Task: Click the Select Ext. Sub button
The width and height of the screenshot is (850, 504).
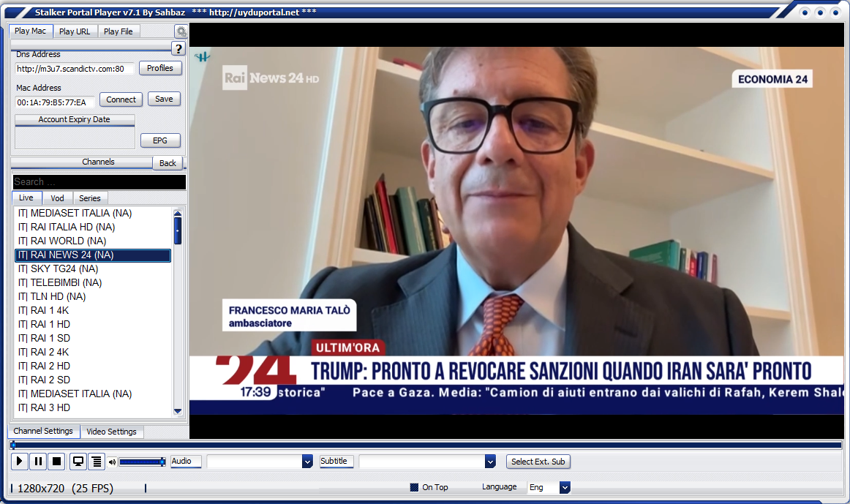Action: 538,462
